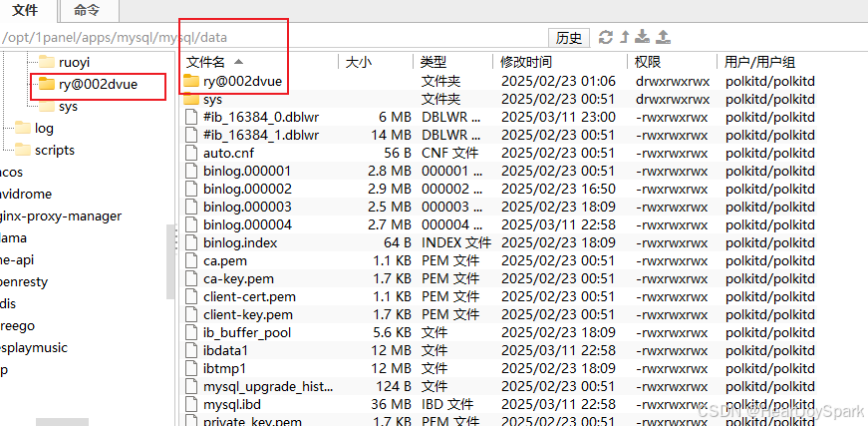Switch to the 命令 tab
This screenshot has height=426, width=868.
coord(89,11)
